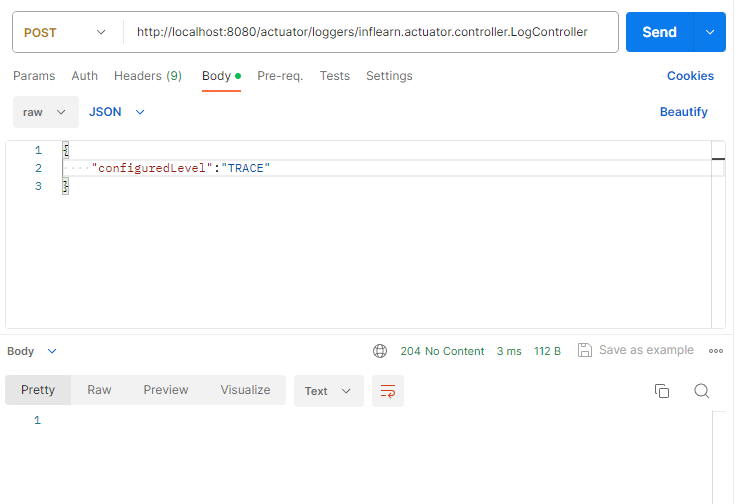Switch to the Params tab

click(x=34, y=76)
